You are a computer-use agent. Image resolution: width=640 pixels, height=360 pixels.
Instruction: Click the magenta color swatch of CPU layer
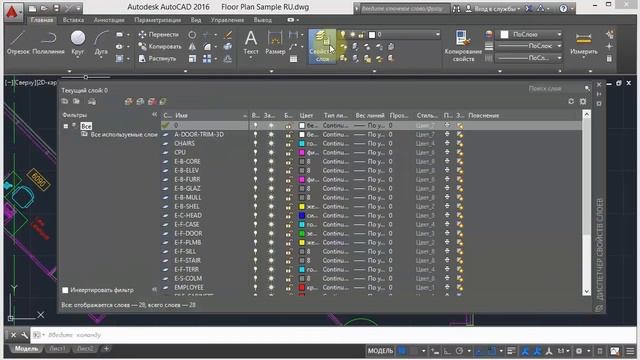tap(302, 152)
